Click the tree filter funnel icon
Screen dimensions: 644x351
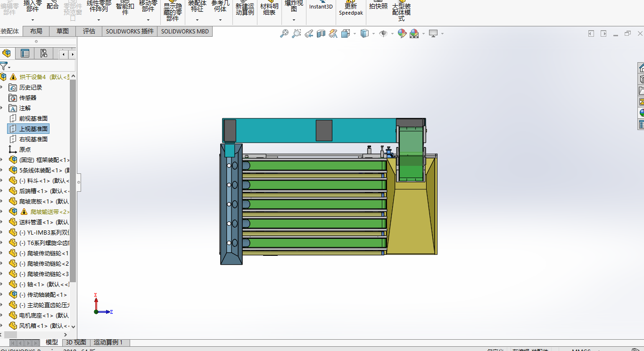(4, 66)
